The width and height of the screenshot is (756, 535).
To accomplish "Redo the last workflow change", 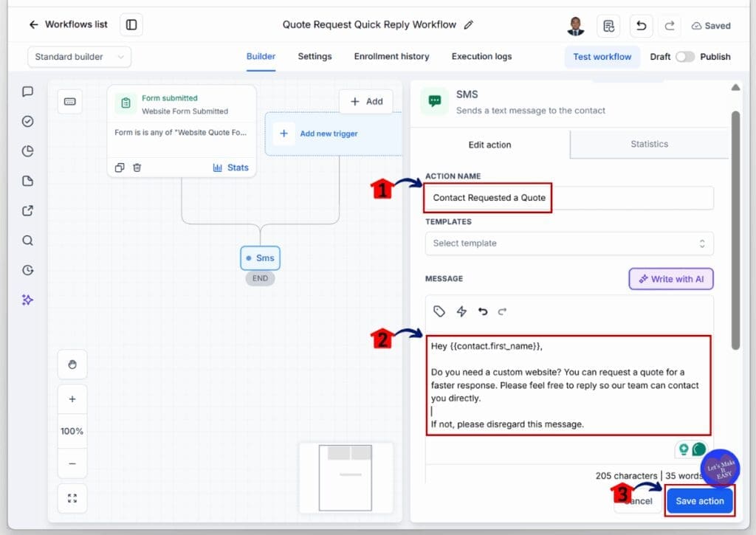I will click(x=670, y=26).
